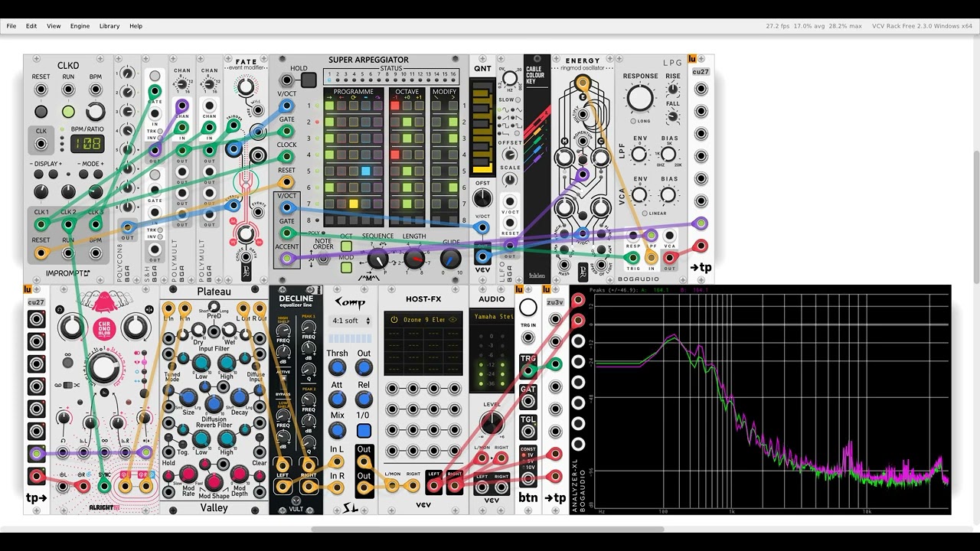Click the CLOCK input jack on Super Arpeggiator
Image resolution: width=980 pixels, height=551 pixels.
tap(287, 157)
